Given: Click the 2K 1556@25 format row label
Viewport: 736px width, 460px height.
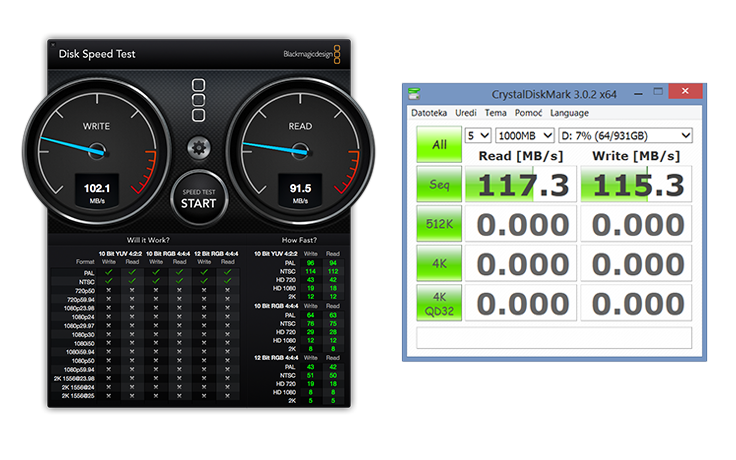Looking at the screenshot, I should pos(78,396).
